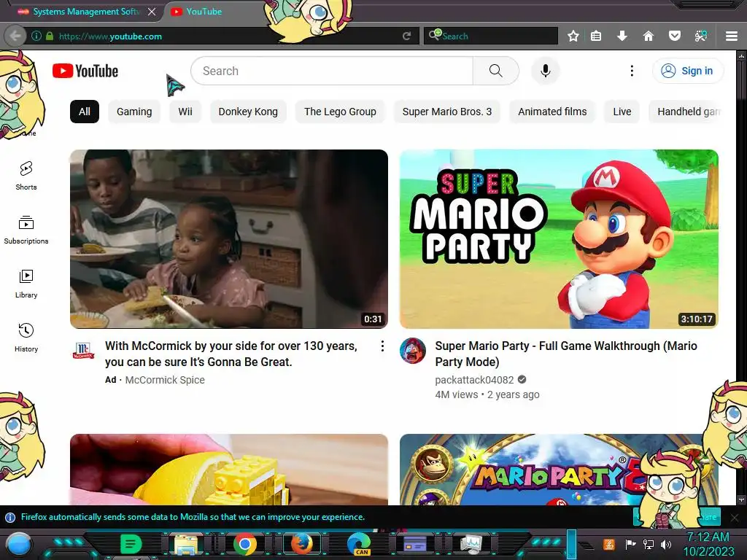
Task: Open the Mario Party 8 thumbnail
Action: tap(559, 470)
